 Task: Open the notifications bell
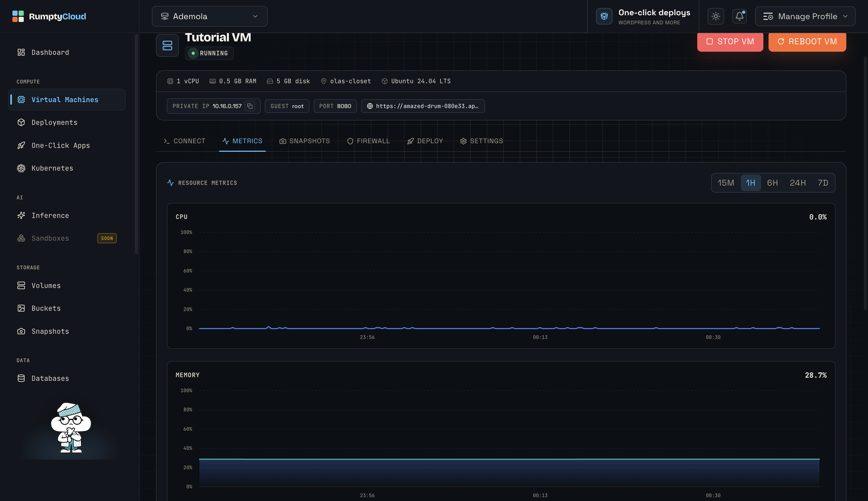coord(739,16)
